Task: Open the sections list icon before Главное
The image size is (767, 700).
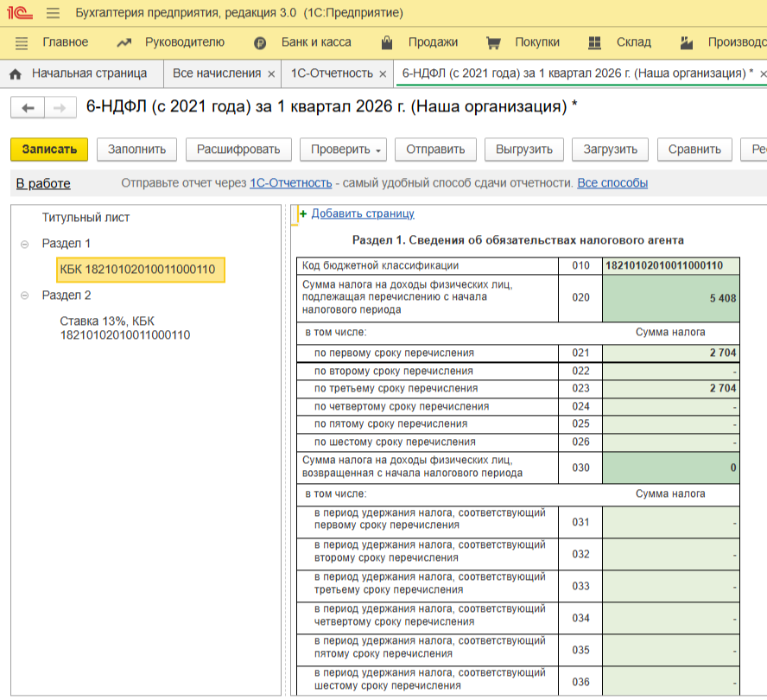Action: [22, 42]
